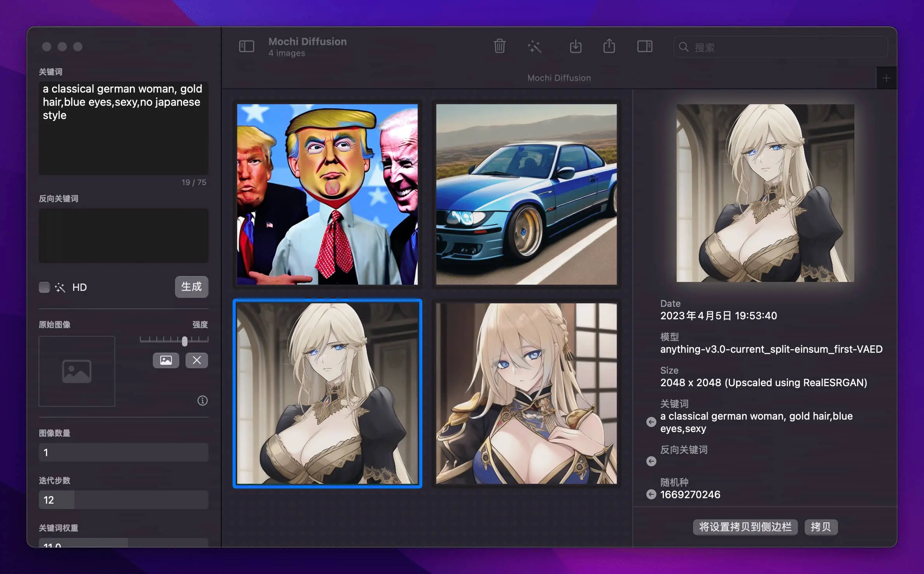
Task: Toggle the left sidebar icon
Action: pyautogui.click(x=247, y=47)
